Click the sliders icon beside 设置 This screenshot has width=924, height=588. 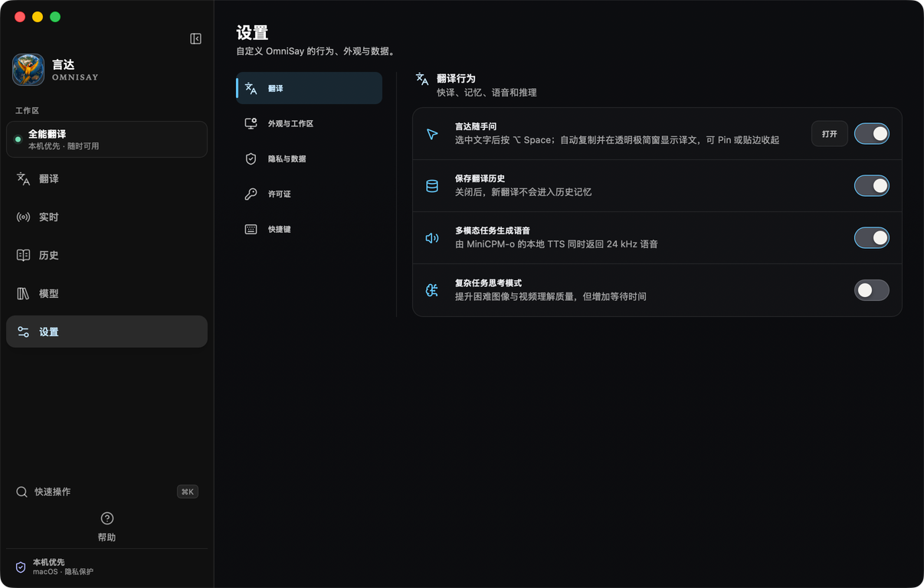click(x=24, y=332)
